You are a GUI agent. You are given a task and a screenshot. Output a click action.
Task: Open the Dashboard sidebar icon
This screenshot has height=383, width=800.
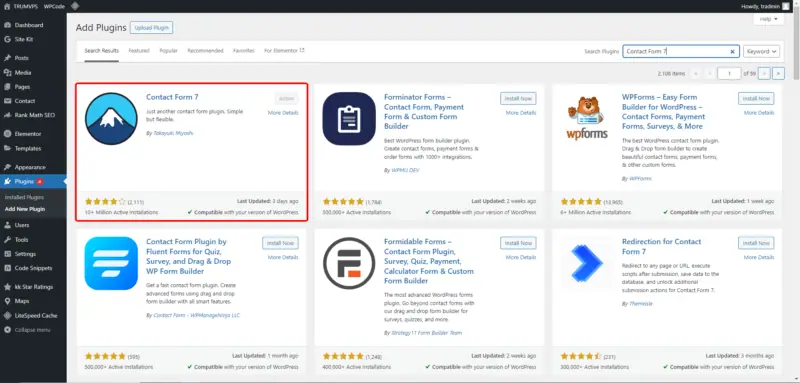(x=7, y=25)
